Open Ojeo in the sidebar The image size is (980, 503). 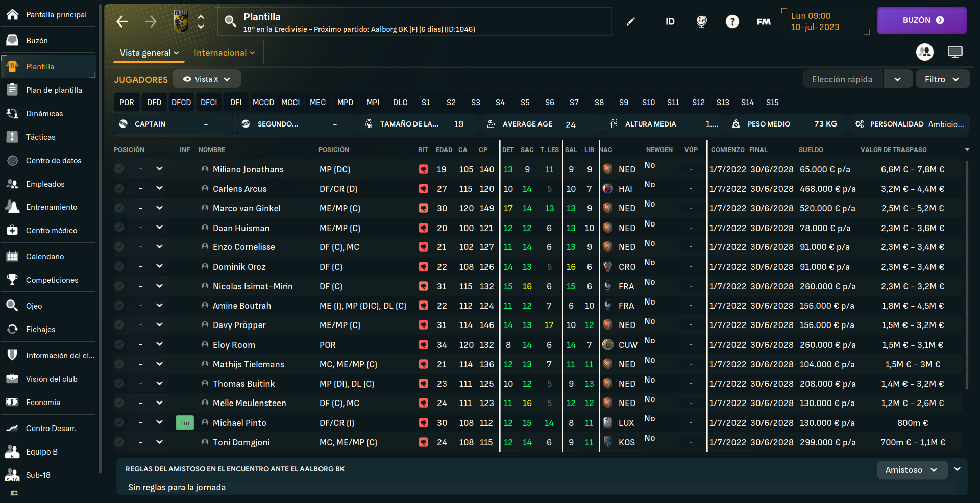point(48,306)
